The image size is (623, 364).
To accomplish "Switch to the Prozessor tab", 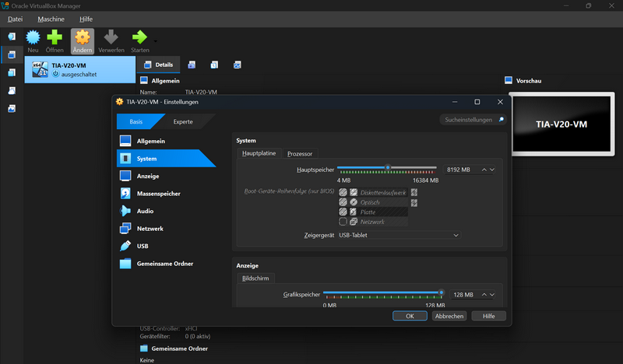I will click(x=299, y=154).
